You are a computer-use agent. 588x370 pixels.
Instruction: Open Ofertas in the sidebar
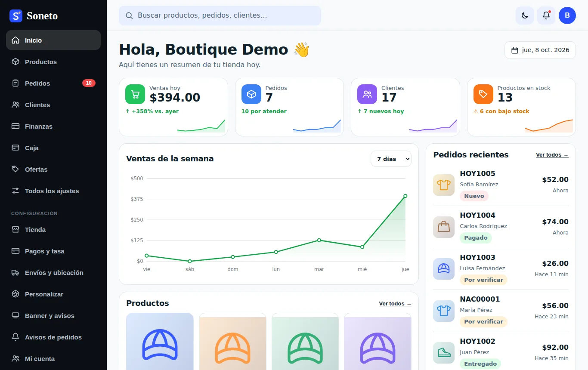53,169
